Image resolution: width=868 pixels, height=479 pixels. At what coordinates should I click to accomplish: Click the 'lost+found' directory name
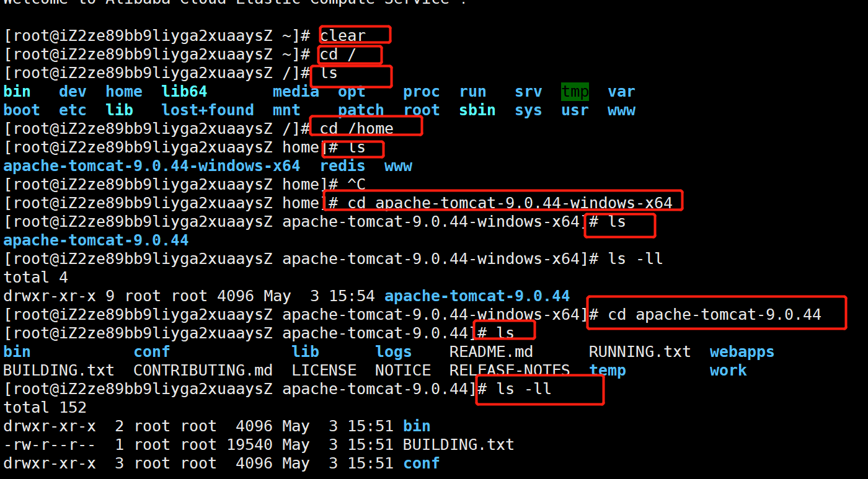tap(208, 110)
